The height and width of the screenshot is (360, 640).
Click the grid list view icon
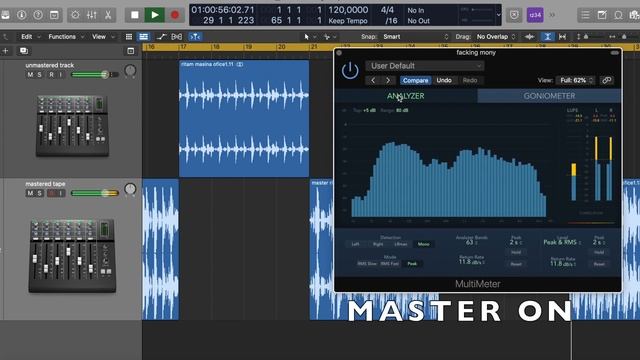129,37
